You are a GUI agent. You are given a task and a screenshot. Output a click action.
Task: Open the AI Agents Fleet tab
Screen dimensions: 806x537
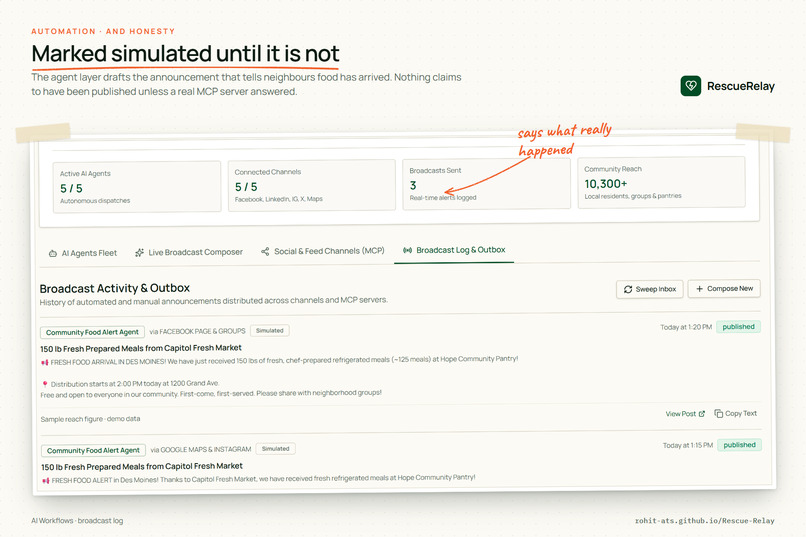tap(83, 253)
